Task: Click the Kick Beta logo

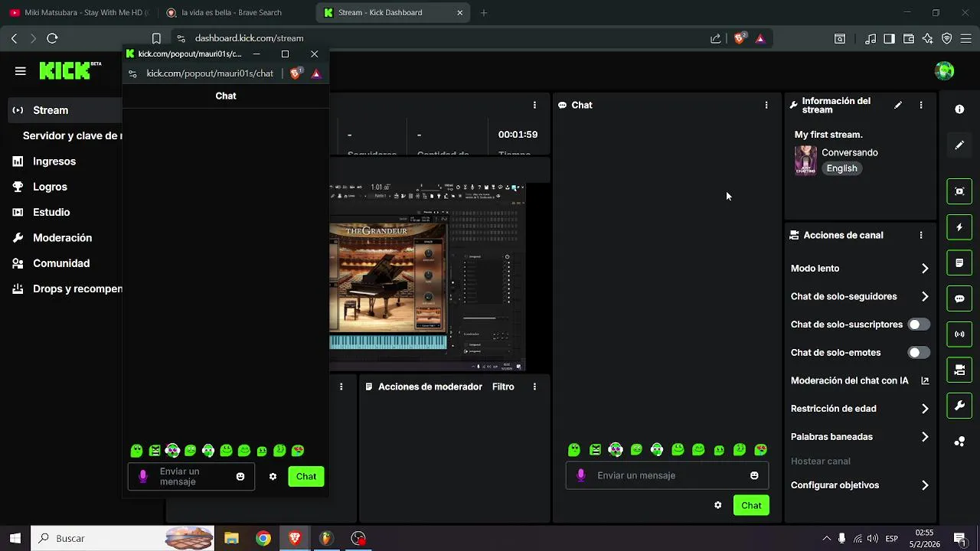Action: pos(70,70)
